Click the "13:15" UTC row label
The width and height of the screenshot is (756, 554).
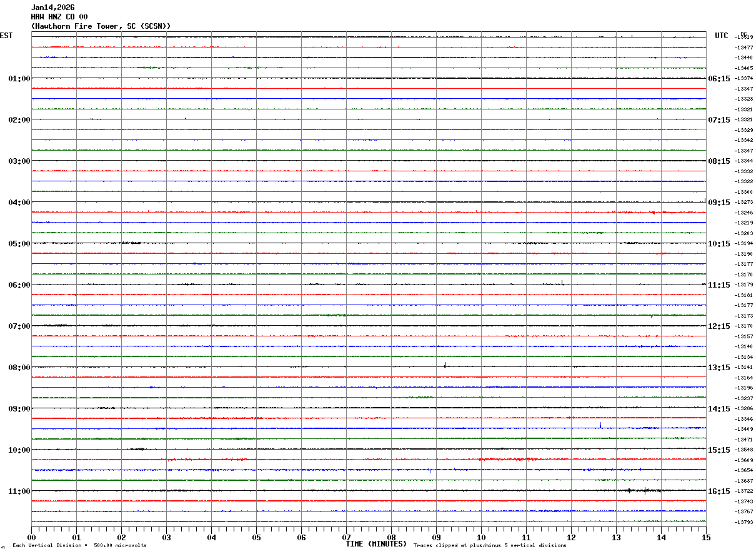tap(719, 368)
